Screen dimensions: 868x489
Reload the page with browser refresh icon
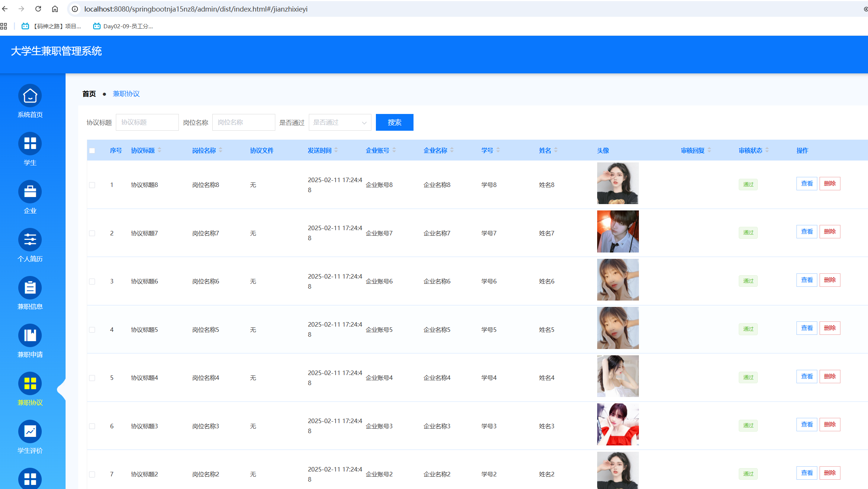pos(38,9)
